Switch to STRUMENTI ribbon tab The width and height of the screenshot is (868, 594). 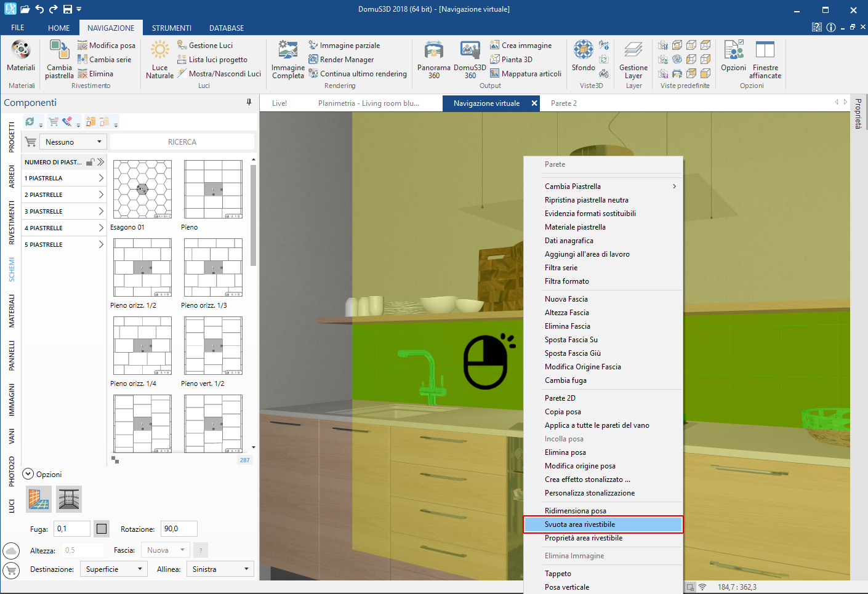[172, 28]
